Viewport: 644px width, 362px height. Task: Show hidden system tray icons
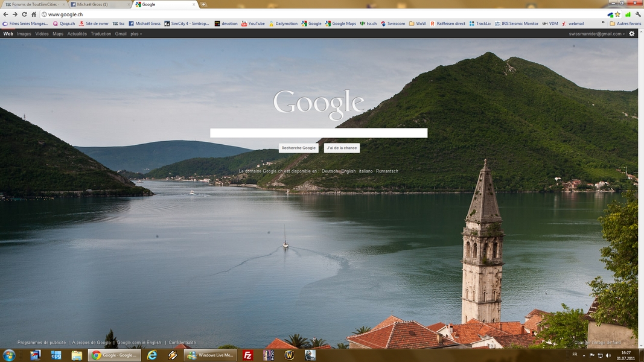pyautogui.click(x=584, y=355)
